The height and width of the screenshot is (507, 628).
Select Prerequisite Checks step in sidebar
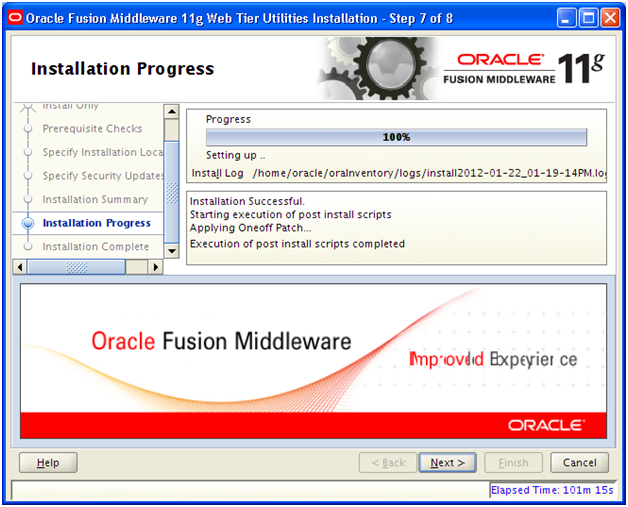pos(93,129)
